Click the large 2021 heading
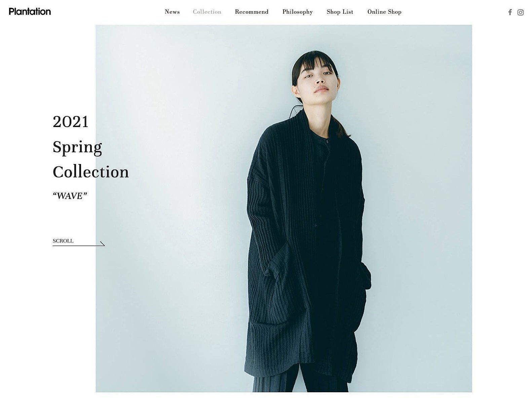 (71, 122)
